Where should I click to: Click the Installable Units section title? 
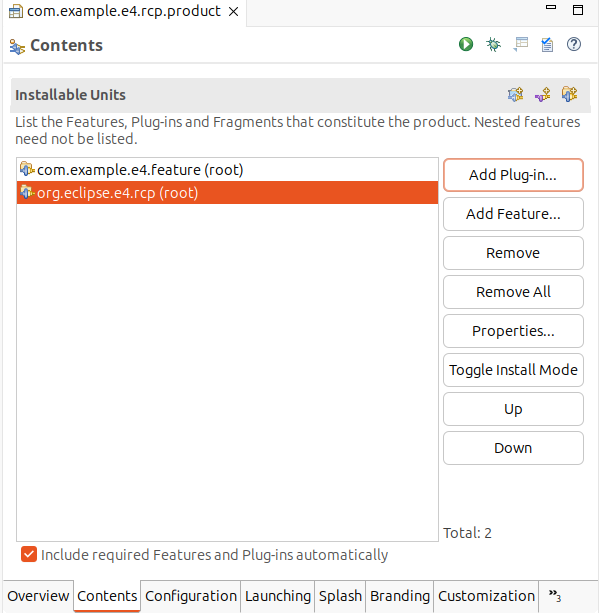point(70,95)
